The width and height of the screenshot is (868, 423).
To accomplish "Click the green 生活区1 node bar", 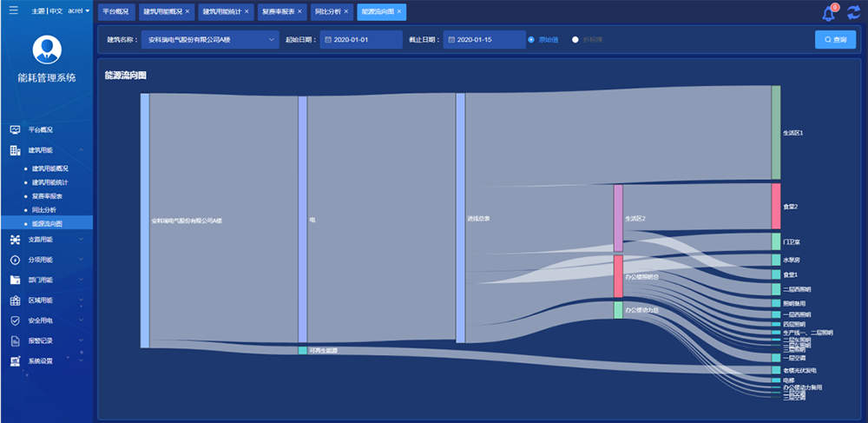I will coord(776,133).
